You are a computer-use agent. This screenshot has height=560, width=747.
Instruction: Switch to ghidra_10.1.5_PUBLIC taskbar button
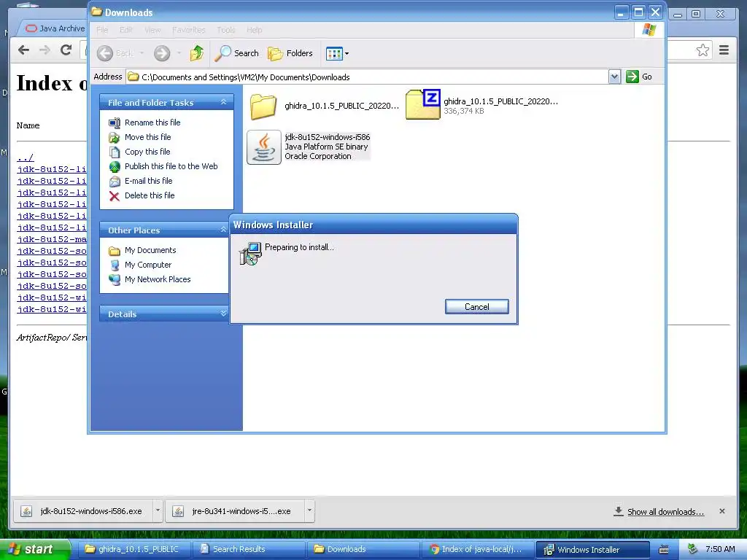tap(134, 549)
